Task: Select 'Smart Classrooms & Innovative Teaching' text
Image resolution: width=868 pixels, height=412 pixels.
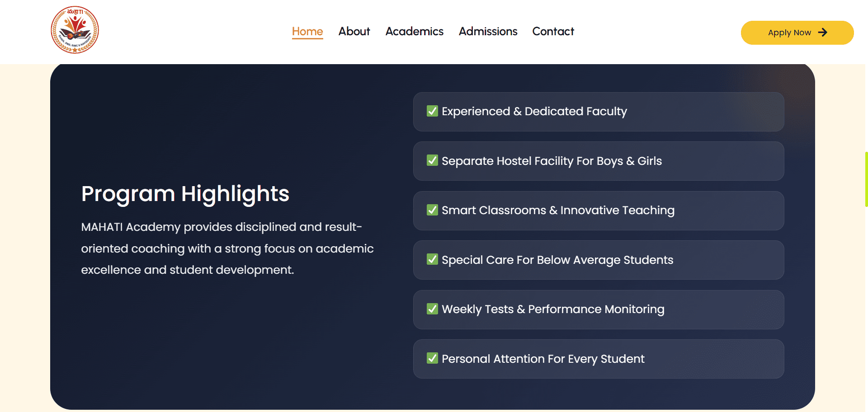Action: [x=558, y=211]
